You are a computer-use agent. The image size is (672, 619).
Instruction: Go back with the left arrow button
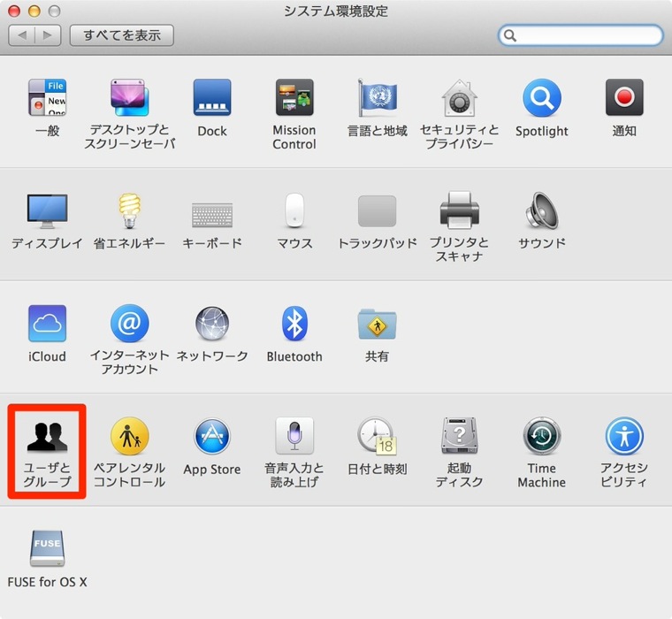click(21, 35)
